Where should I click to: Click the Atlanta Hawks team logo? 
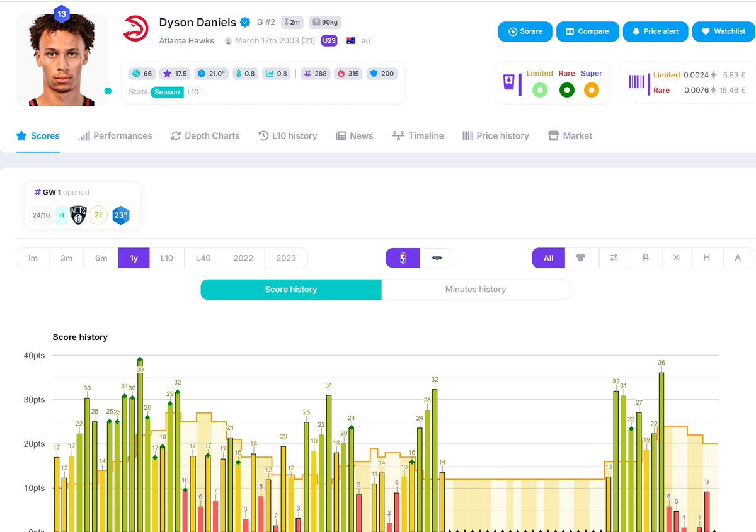pyautogui.click(x=136, y=29)
